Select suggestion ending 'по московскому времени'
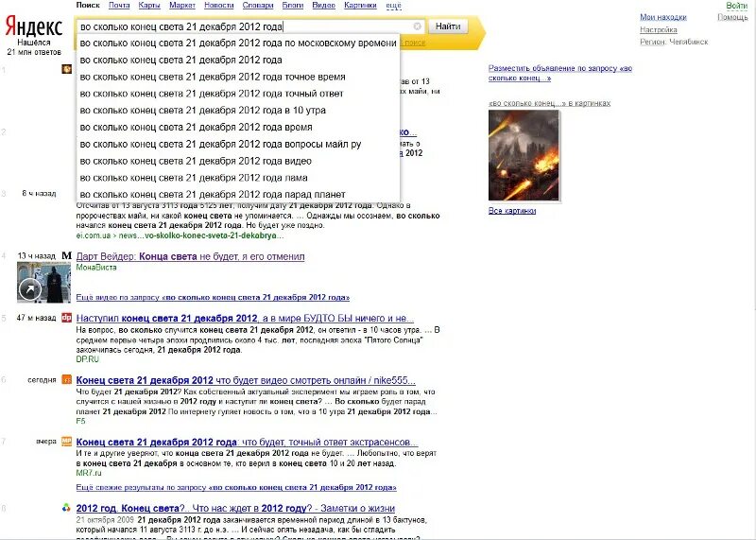 238,43
